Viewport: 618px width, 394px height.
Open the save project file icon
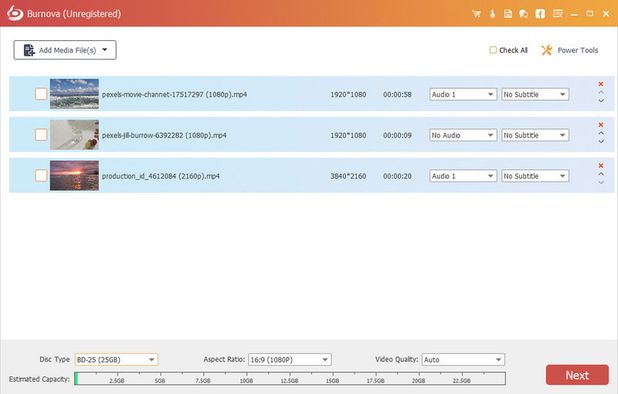point(508,14)
